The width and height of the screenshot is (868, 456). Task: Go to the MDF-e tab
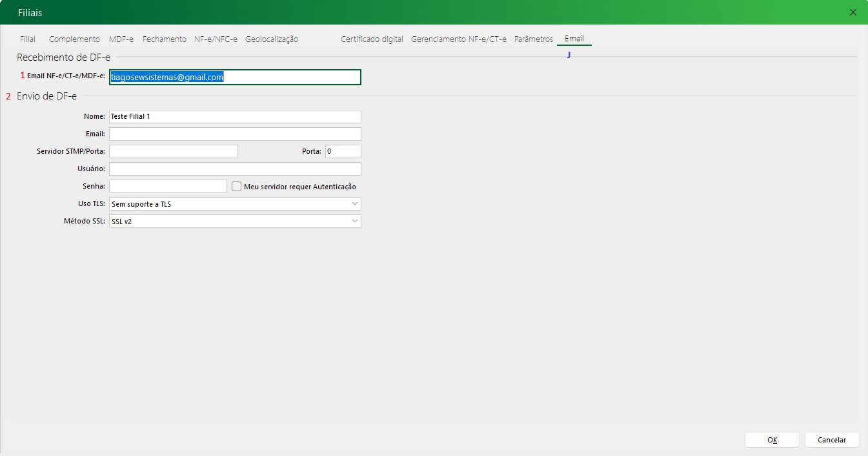(x=121, y=39)
